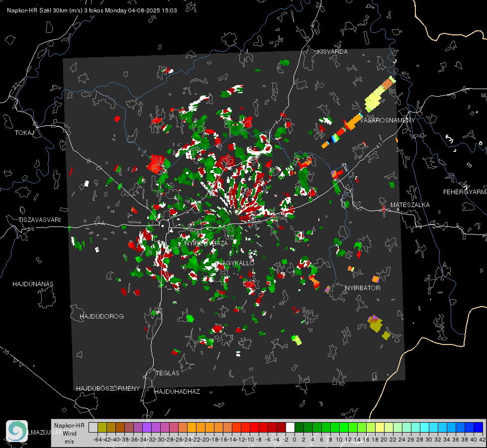Click the FEHÉRGYARMAT city label
Image resolution: width=487 pixels, height=448 pixels.
click(465, 192)
